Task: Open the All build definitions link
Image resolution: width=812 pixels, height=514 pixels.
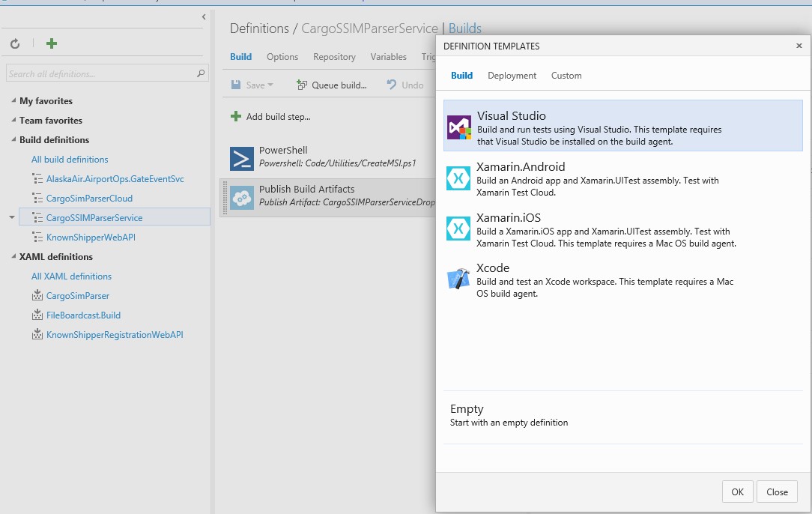Action: point(70,160)
